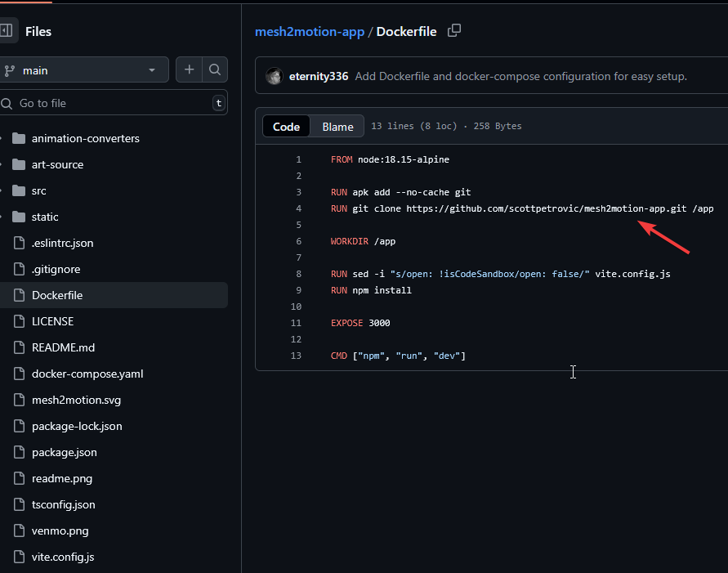Screen dimensions: 728x573
Task: Expand the art-source folder
Action: point(2,164)
